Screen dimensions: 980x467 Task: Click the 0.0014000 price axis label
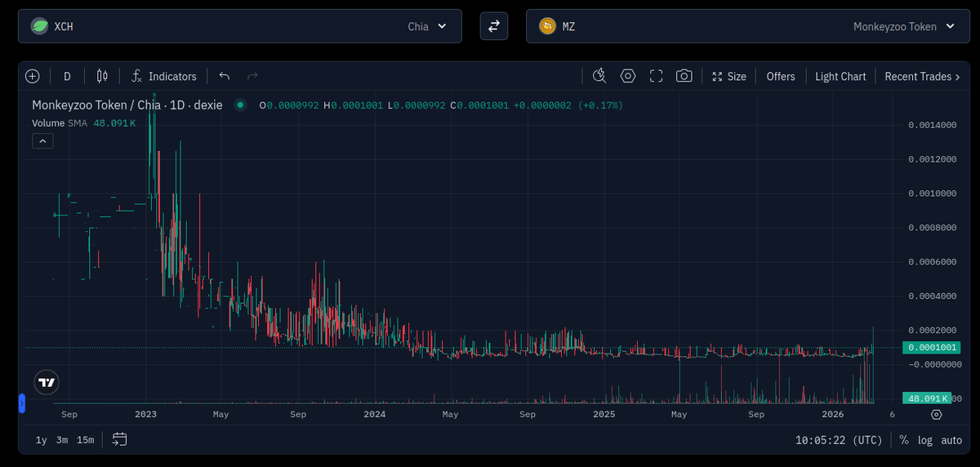[933, 125]
